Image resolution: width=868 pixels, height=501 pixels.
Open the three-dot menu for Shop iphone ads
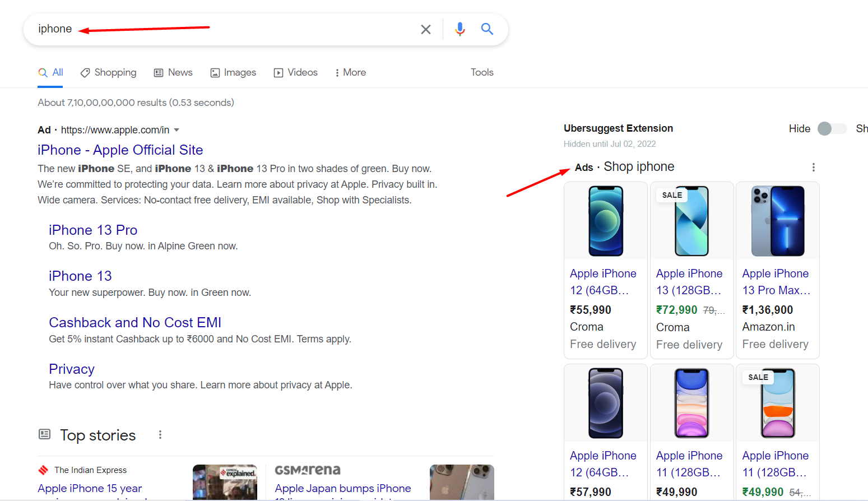pos(814,167)
